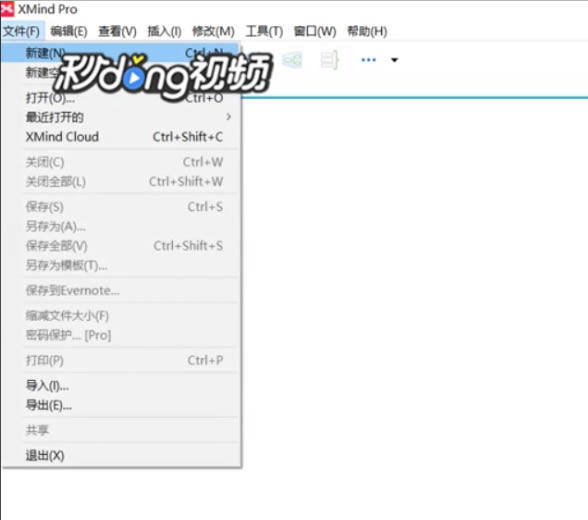The height and width of the screenshot is (520, 588).
Task: Choose 关闭(C) in the File menu
Action: tap(121, 162)
